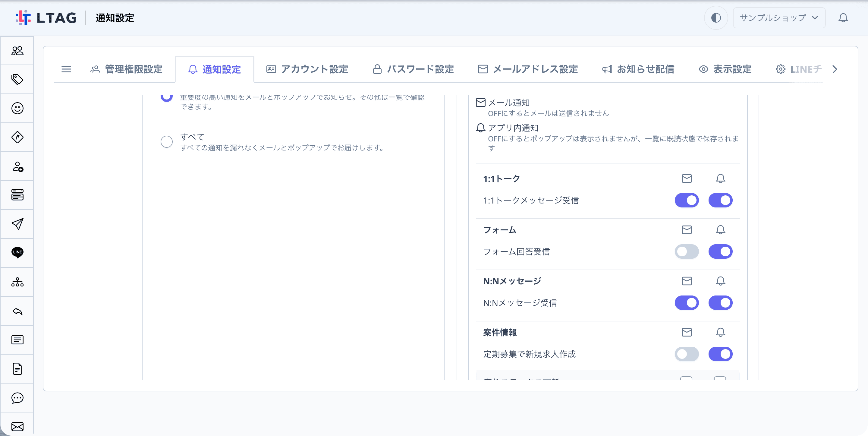
Task: Click the フォーム bell column icon
Action: pyautogui.click(x=720, y=230)
